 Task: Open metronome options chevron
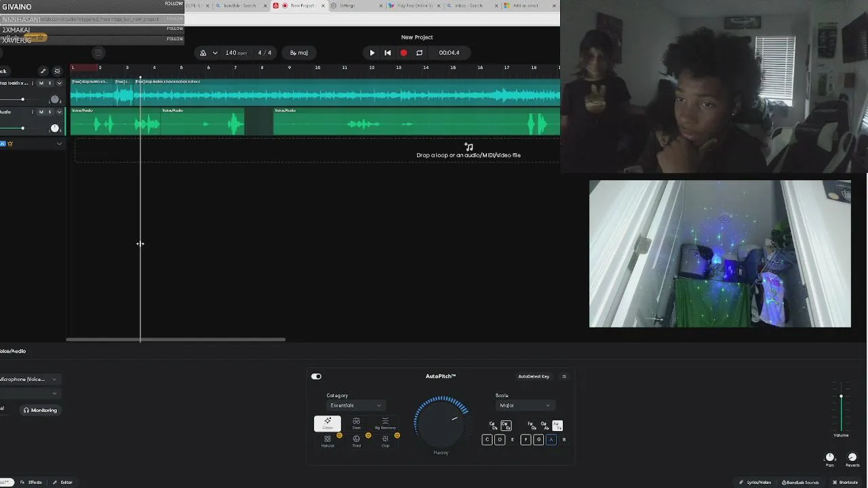tap(215, 53)
